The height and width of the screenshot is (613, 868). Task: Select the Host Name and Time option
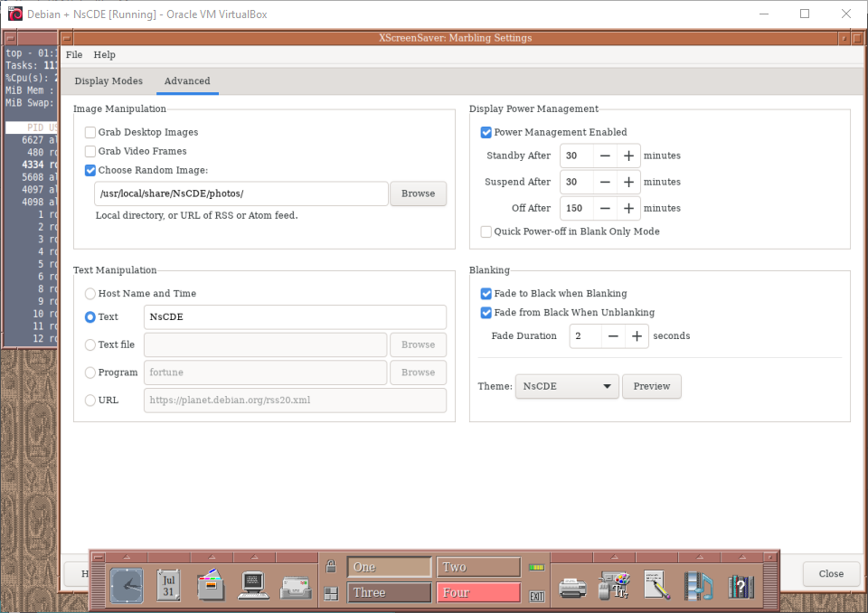click(x=90, y=294)
